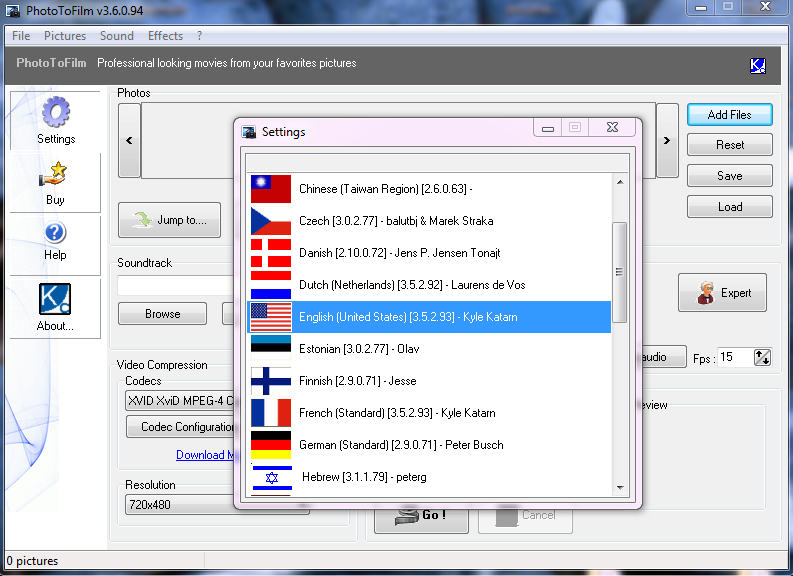Select English (United States) language entry
This screenshot has width=793, height=576.
click(429, 317)
